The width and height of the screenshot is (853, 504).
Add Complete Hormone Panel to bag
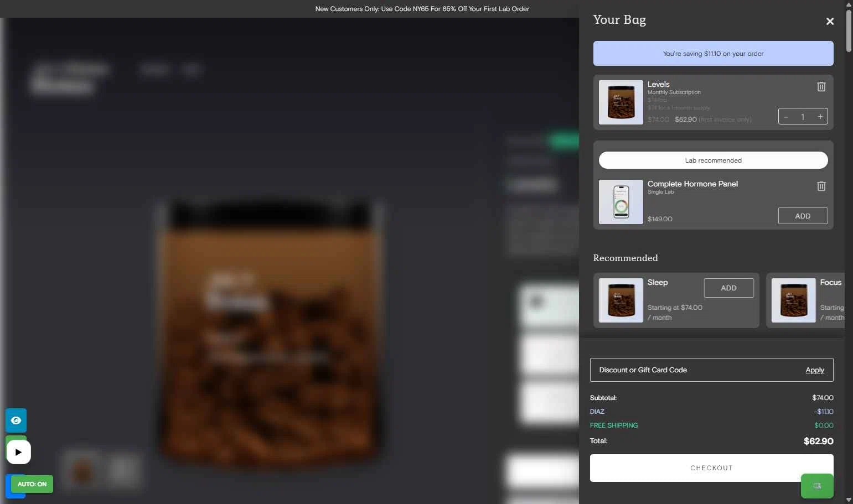click(x=803, y=216)
